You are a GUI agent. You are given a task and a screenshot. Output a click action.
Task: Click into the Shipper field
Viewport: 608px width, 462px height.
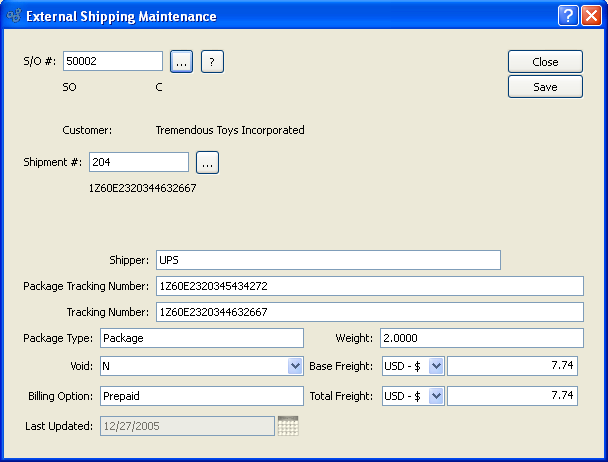(x=327, y=260)
